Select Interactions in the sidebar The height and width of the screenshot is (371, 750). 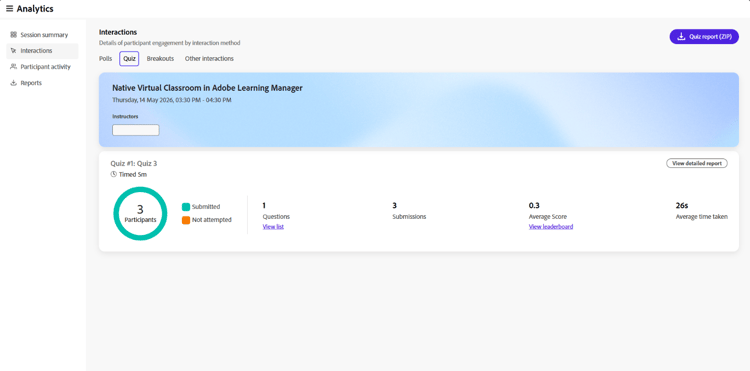coord(42,51)
